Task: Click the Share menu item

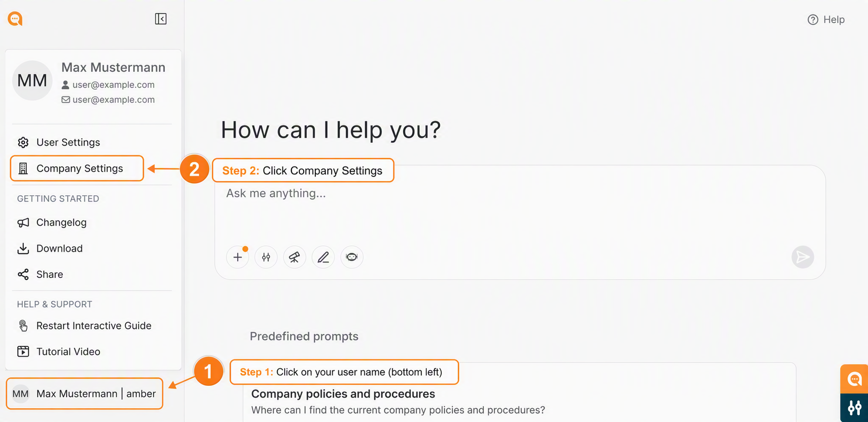Action: [x=40, y=274]
